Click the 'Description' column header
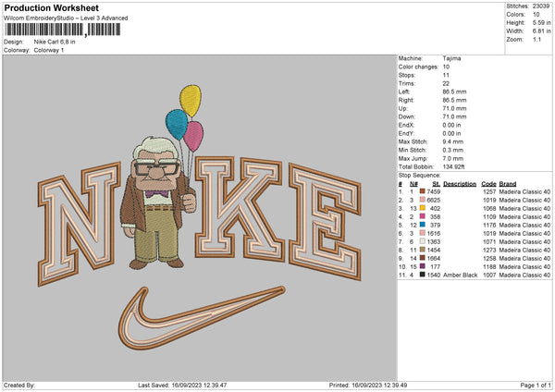Screen dimensions: 555x392 pyautogui.click(x=460, y=184)
